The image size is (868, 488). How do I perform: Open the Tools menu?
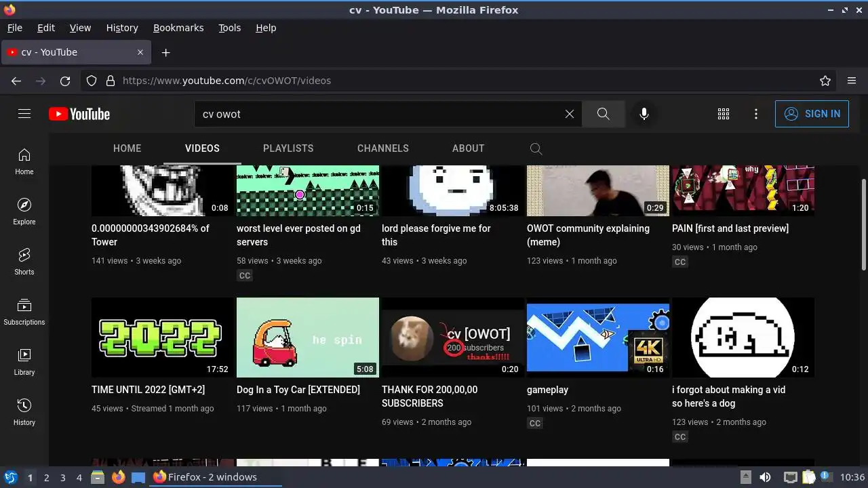[x=230, y=28]
